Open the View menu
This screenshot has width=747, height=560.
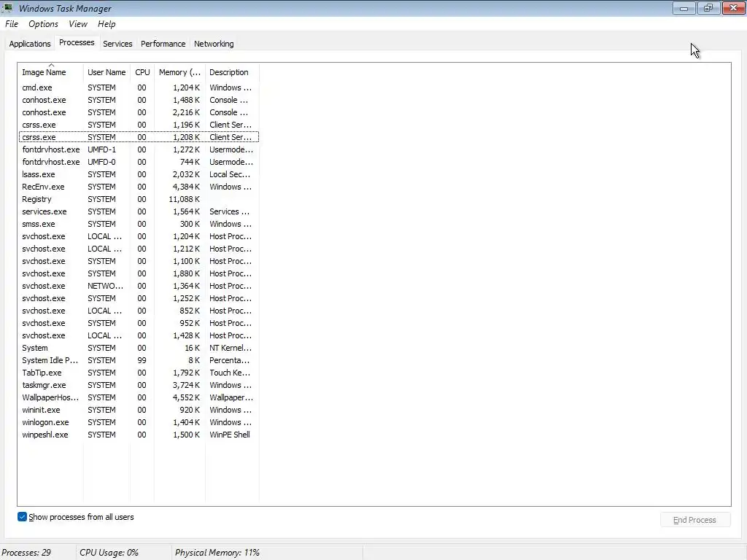77,24
